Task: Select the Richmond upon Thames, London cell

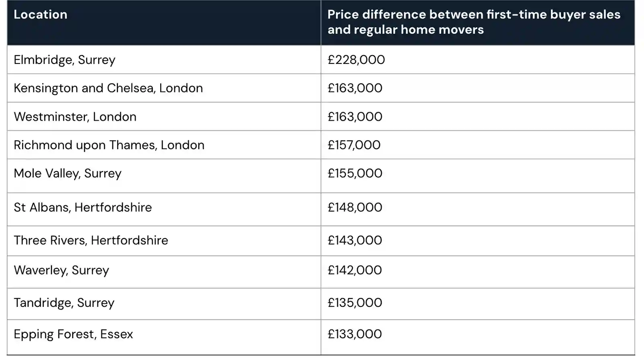Action: (x=109, y=145)
